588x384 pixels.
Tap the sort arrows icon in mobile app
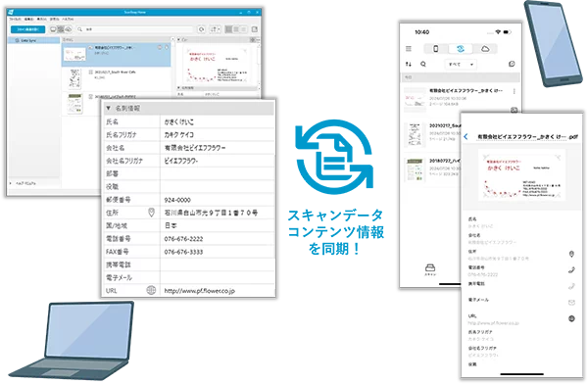[409, 64]
